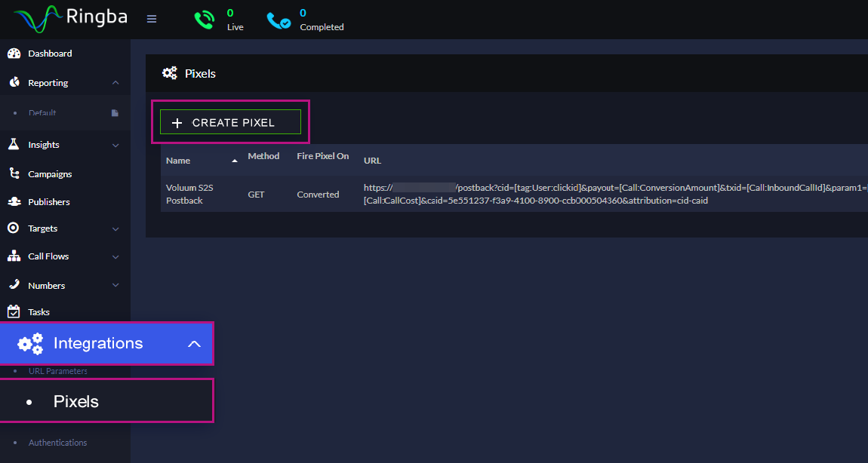Click the CREATE PIXEL button
Screen dimensions: 868x463
[230, 122]
